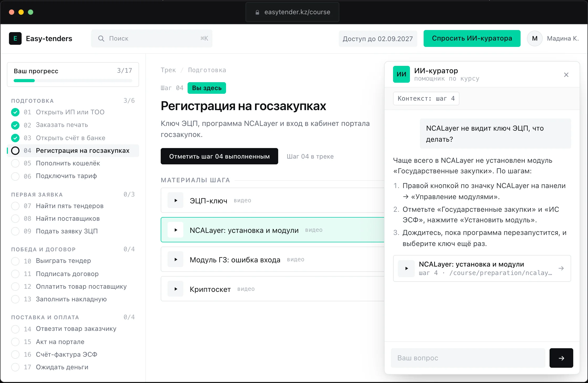Toggle completed step 03 Открыть счёт в банке
The image size is (588, 383).
click(x=15, y=138)
